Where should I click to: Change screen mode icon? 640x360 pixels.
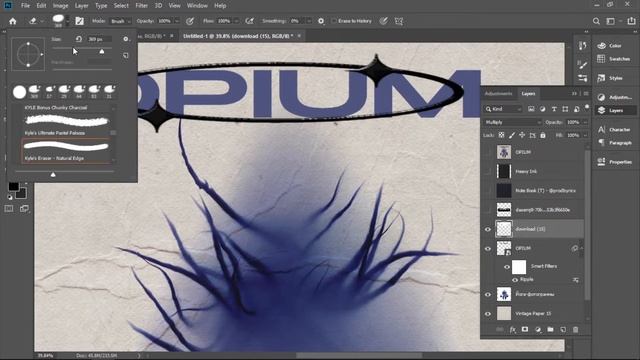[24, 209]
